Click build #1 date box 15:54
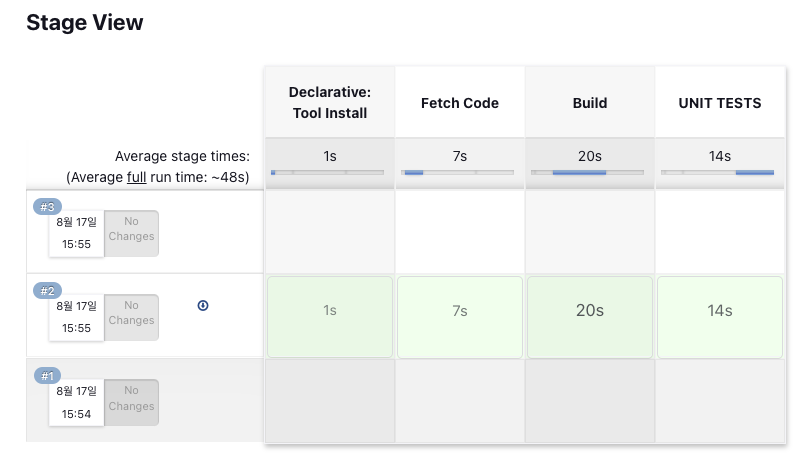The height and width of the screenshot is (460, 812). coord(77,402)
